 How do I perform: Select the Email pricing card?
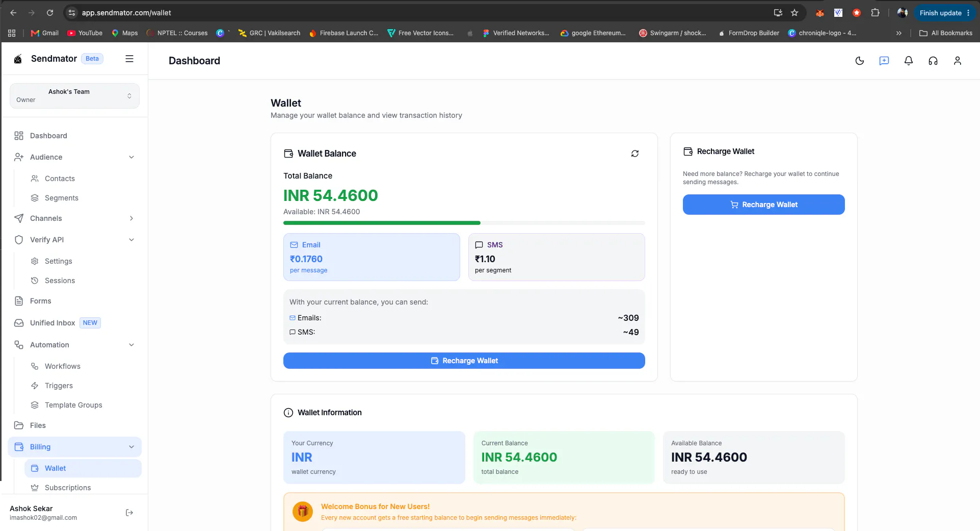(372, 257)
